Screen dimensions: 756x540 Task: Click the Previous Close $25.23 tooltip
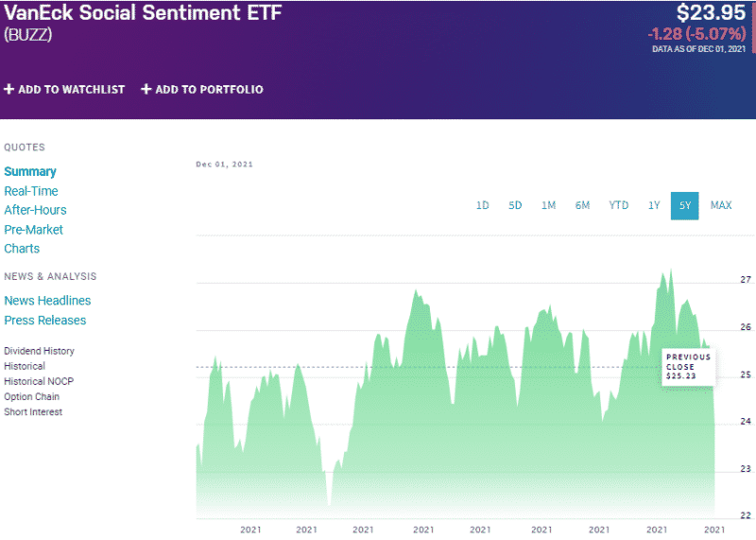(688, 367)
